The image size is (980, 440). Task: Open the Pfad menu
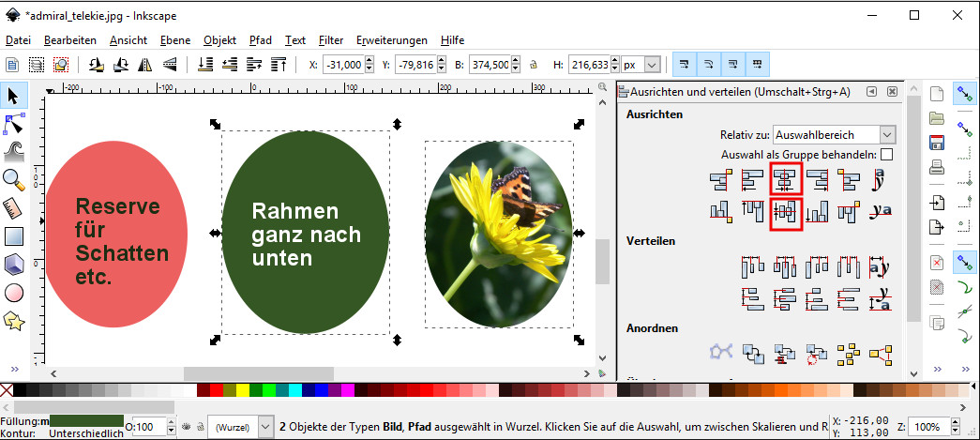tap(261, 40)
